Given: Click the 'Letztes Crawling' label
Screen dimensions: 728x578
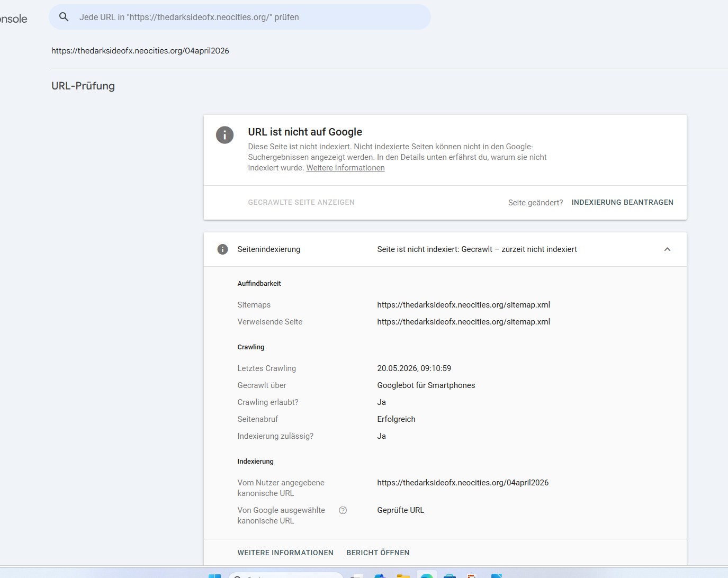Looking at the screenshot, I should click(x=267, y=368).
